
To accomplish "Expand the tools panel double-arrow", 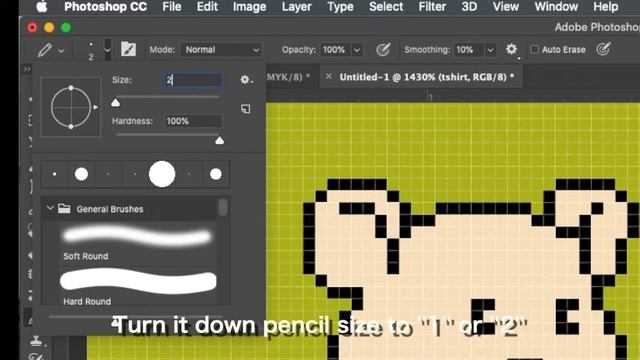I will [27, 69].
